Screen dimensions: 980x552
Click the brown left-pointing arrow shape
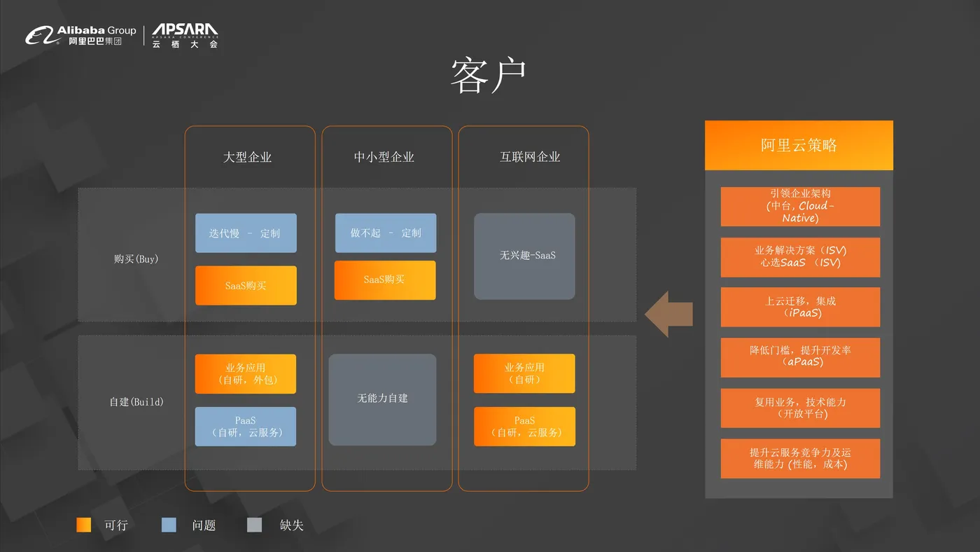tap(668, 315)
